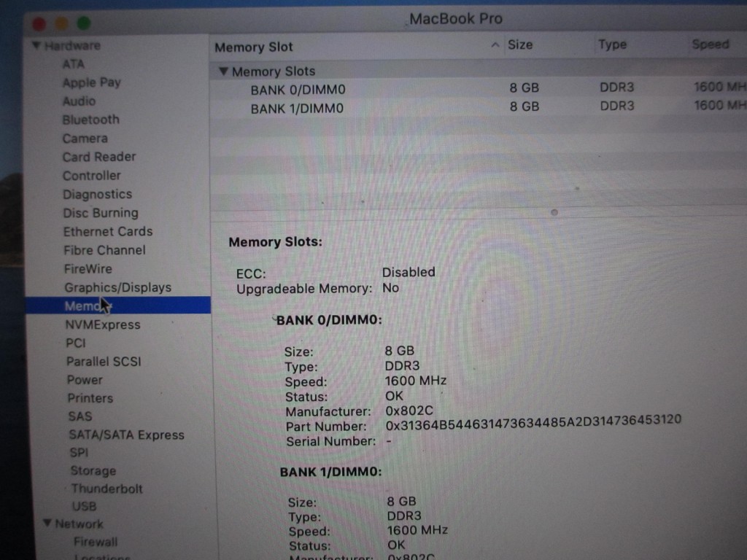This screenshot has width=747, height=560.
Task: Click the 1600 MHz speed under BANK 0 details
Action: [x=415, y=381]
